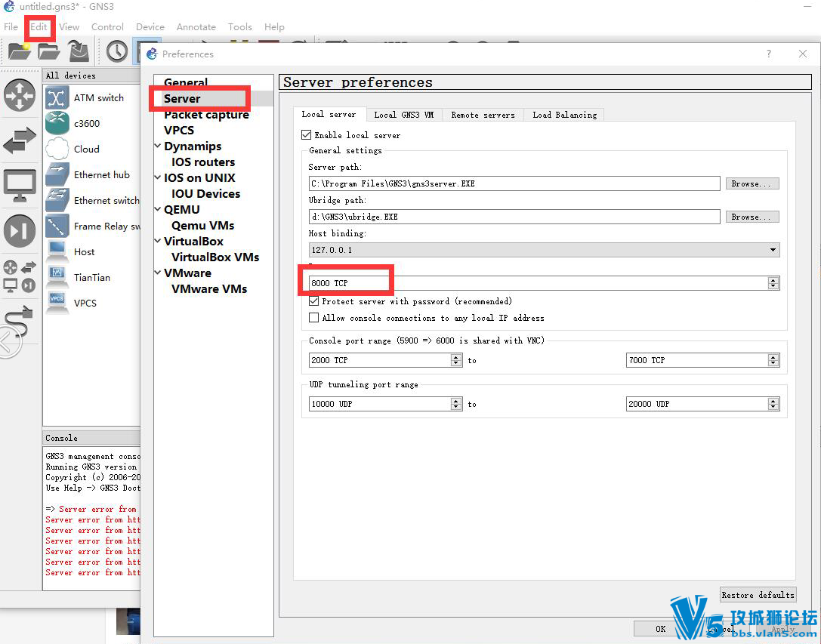Viewport: 821px width, 644px height.
Task: Toggle Protect server with password checkbox
Action: 313,301
